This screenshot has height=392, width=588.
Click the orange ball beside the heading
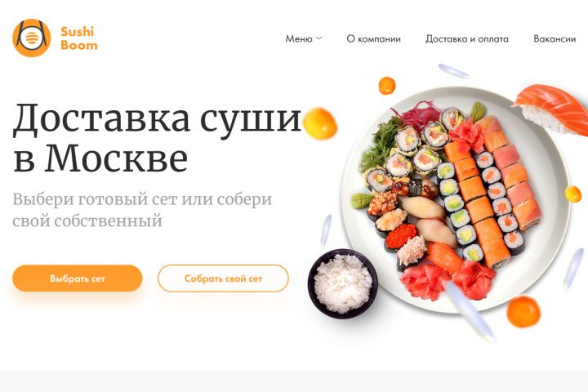(x=320, y=123)
